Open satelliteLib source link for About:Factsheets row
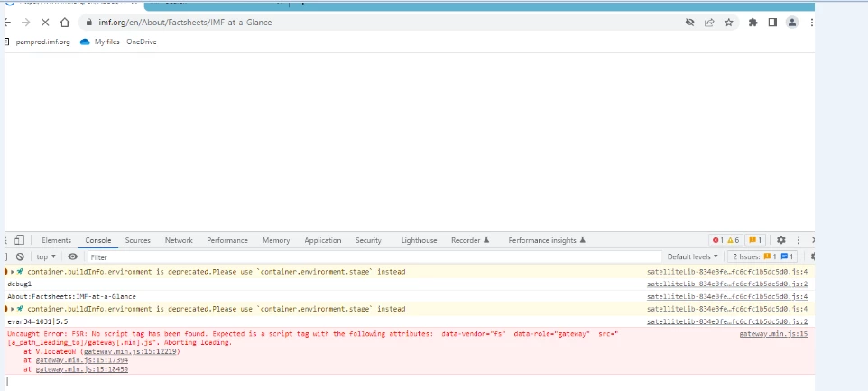Viewport: 868px width, 391px height. pos(727,297)
